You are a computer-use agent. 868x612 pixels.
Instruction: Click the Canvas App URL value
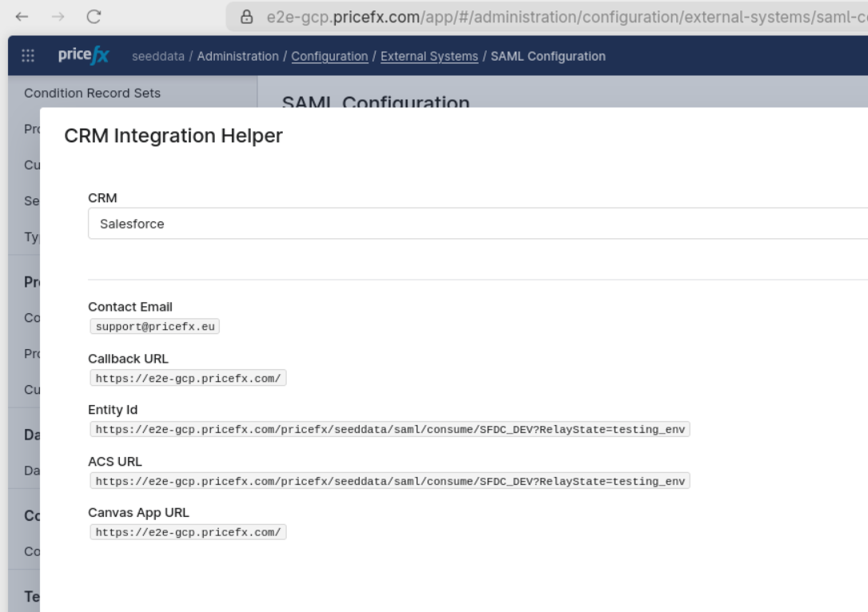(x=188, y=532)
